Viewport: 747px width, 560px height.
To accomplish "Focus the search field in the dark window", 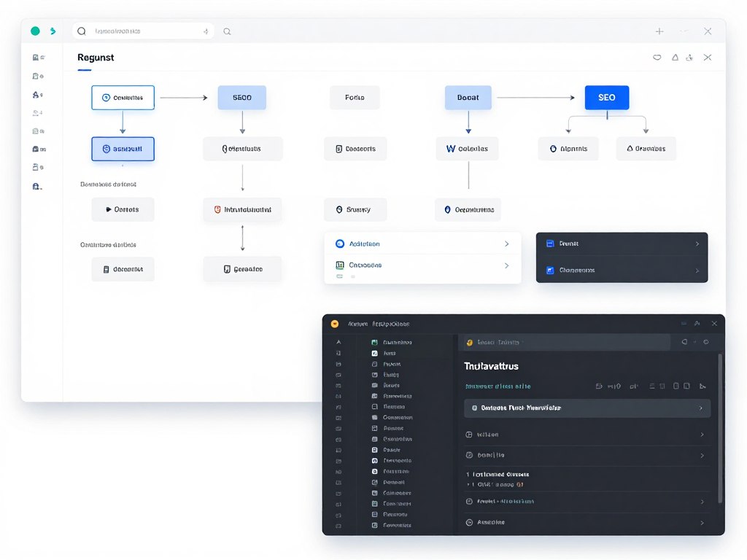I will pos(567,342).
